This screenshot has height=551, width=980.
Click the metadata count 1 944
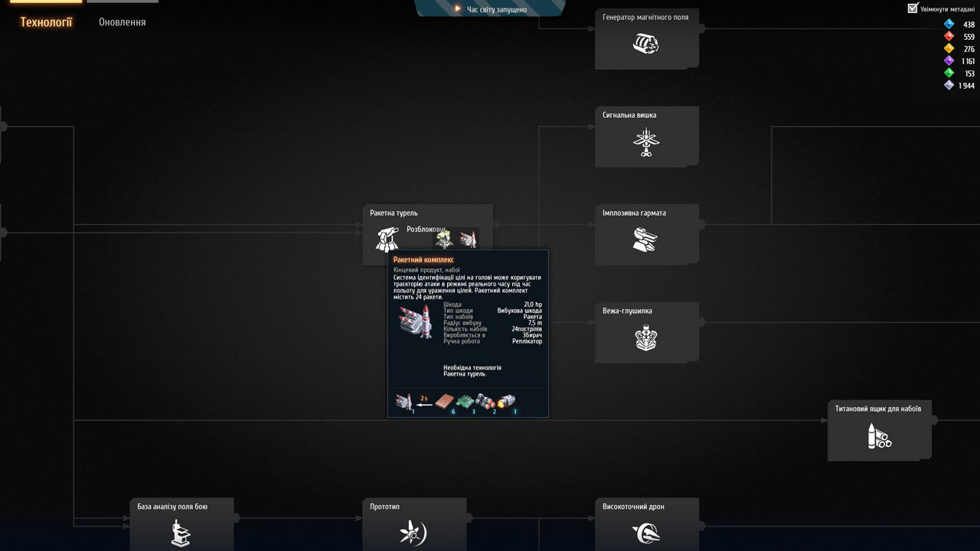tap(966, 86)
